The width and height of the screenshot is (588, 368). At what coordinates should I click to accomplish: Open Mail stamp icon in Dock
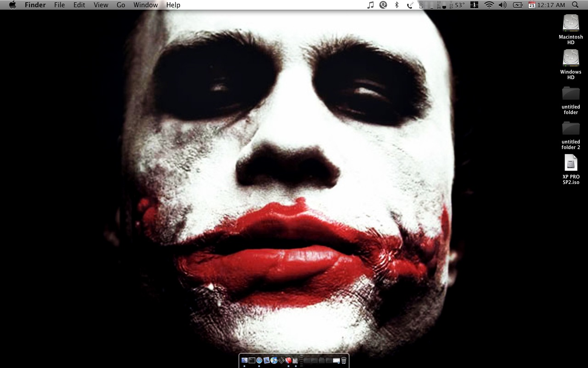266,360
